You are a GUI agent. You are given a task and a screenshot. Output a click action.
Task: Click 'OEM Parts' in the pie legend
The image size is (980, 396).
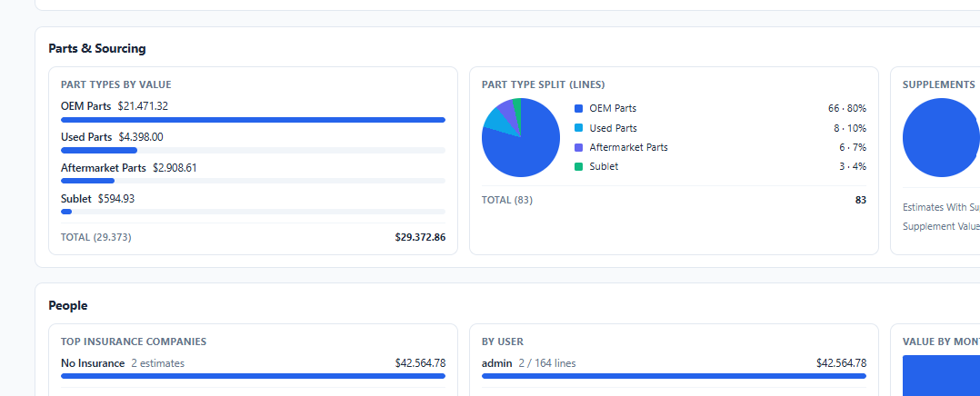pos(613,109)
